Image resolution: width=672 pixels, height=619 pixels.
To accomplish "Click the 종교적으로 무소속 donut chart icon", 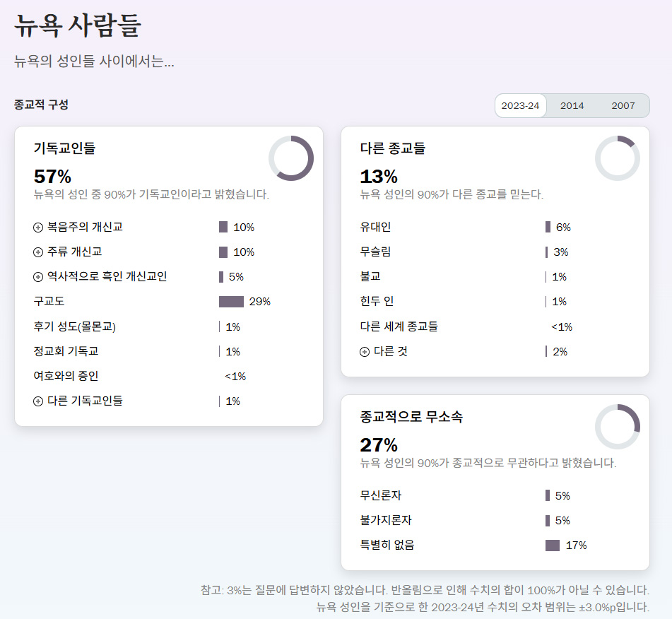I will click(x=617, y=427).
